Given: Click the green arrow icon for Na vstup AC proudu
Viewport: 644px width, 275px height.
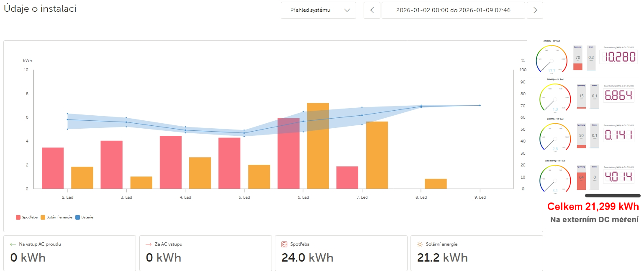Looking at the screenshot, I should tap(13, 244).
